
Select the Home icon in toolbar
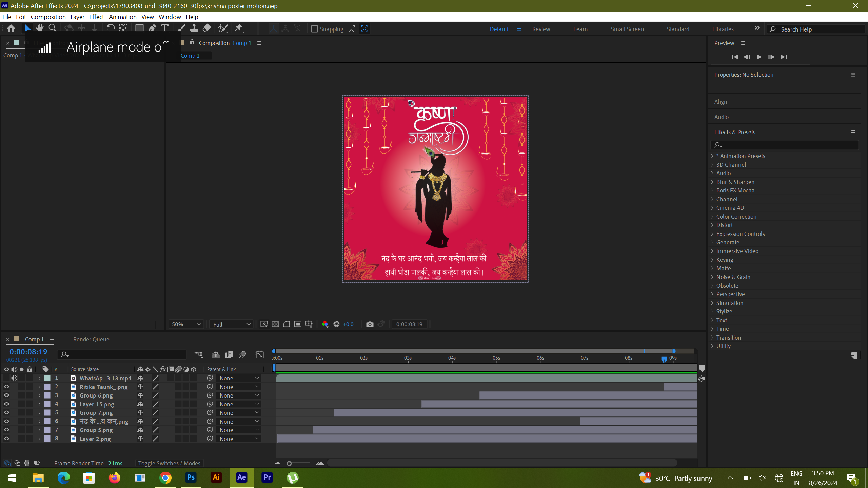(x=11, y=28)
